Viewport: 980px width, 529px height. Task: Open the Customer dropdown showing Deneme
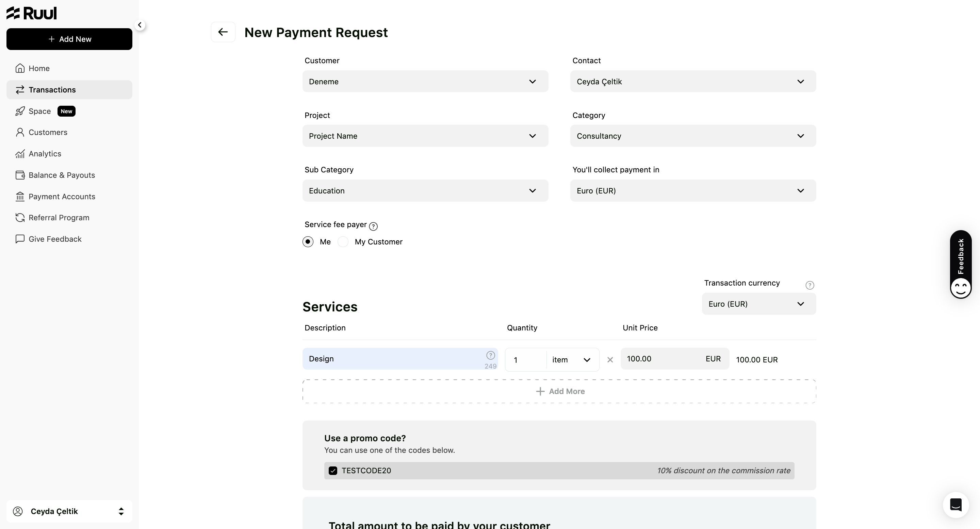(x=425, y=81)
